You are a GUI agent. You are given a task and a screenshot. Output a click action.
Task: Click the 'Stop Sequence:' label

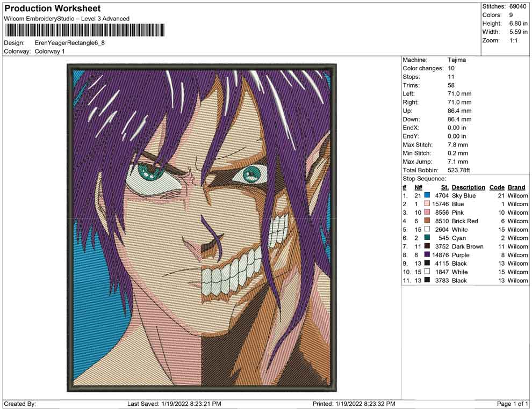425,179
